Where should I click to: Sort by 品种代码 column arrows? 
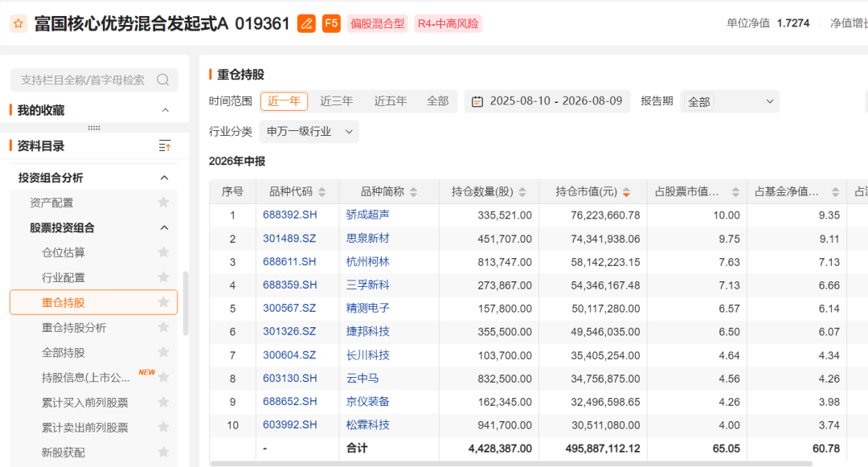322,192
